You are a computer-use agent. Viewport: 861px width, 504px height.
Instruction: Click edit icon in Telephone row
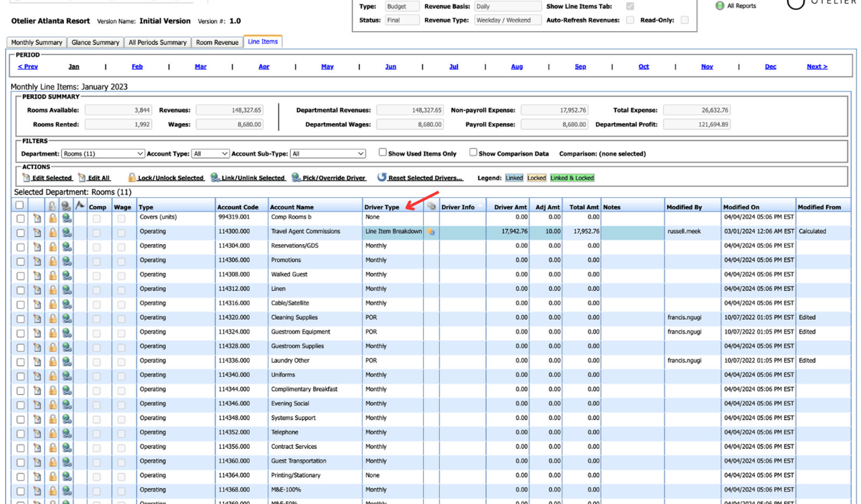(37, 433)
